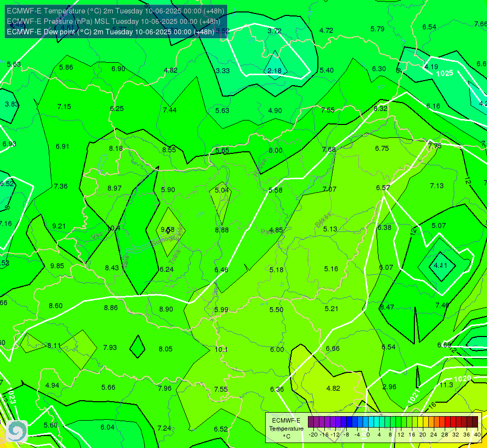Click the 7.44 dew point value

tap(170, 110)
